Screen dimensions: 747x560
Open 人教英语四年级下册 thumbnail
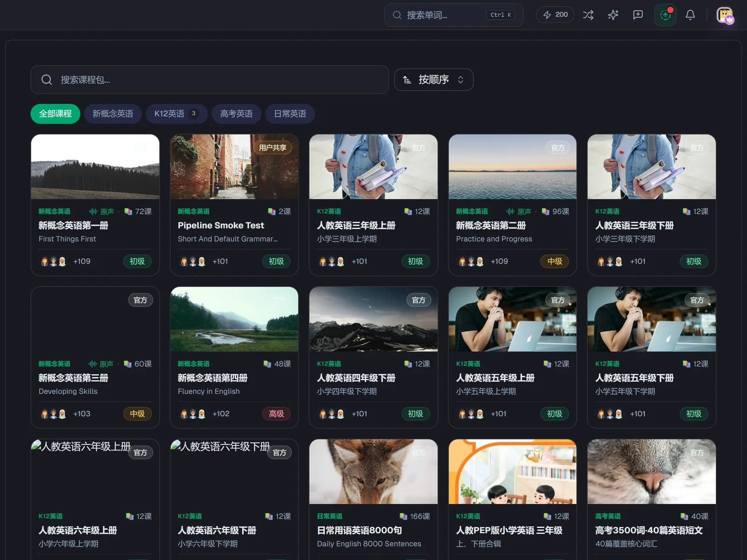pyautogui.click(x=373, y=319)
